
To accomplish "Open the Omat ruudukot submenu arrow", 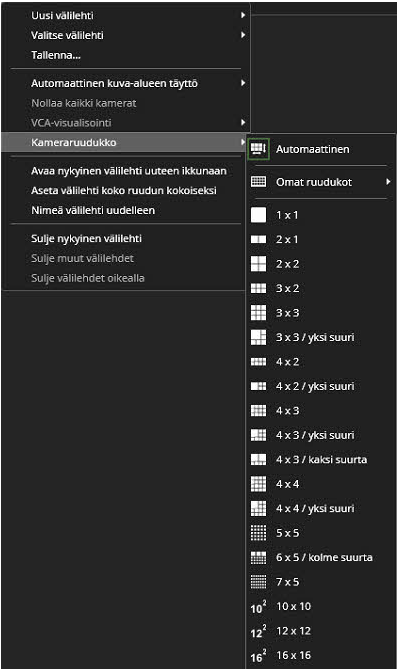I will pyautogui.click(x=388, y=182).
